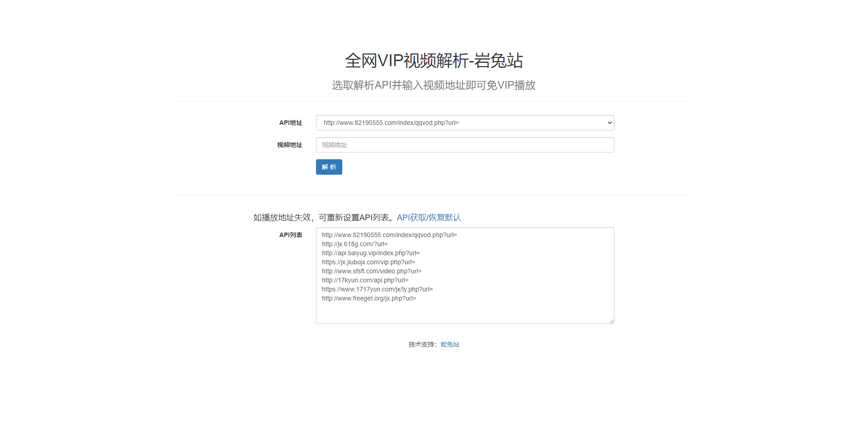
Task: Open the 岩兔站 tech support link
Action: [x=450, y=344]
